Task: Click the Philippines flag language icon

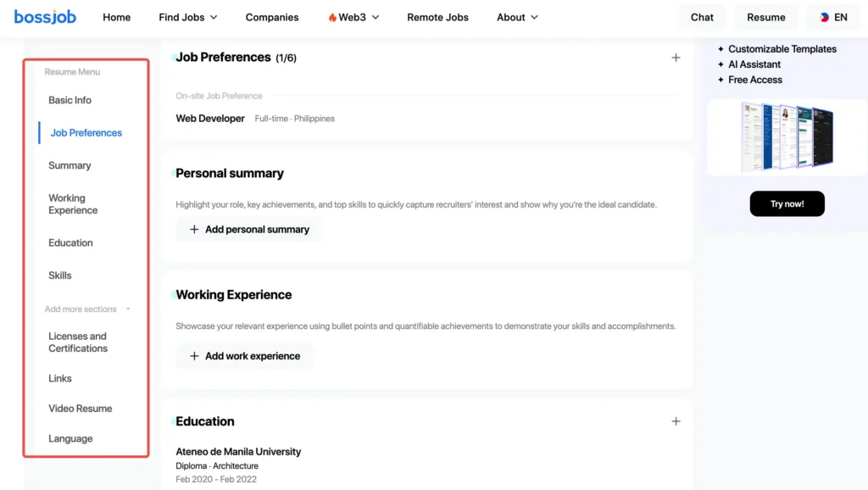Action: pyautogui.click(x=824, y=17)
